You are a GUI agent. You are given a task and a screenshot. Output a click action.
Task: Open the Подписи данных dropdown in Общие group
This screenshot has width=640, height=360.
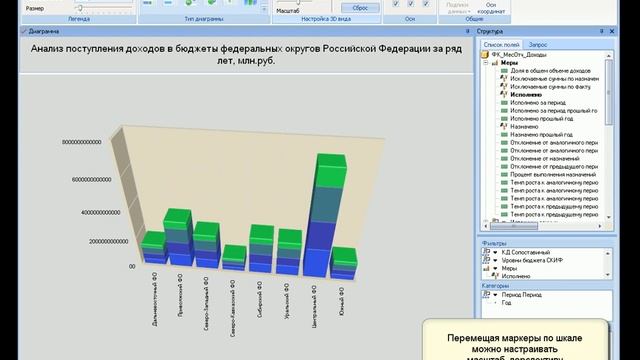tap(458, 8)
